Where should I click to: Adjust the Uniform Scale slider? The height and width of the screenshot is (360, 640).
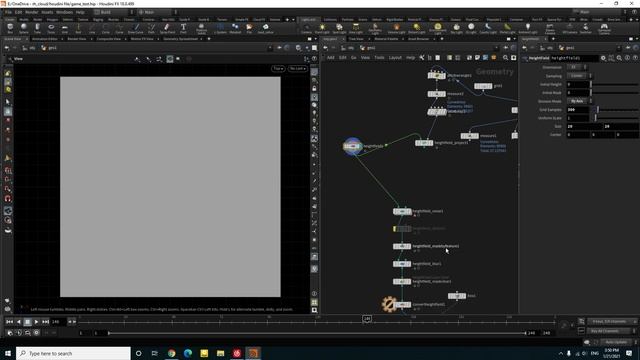pos(615,118)
